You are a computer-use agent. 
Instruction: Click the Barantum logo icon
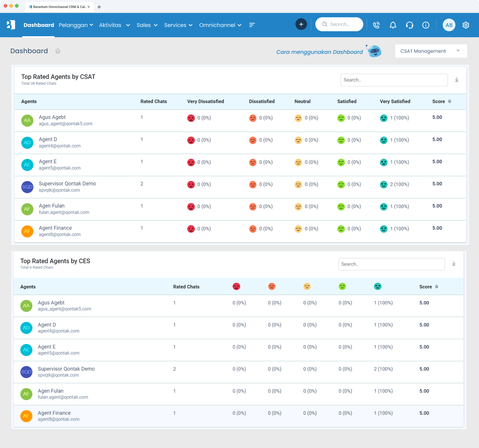point(11,25)
